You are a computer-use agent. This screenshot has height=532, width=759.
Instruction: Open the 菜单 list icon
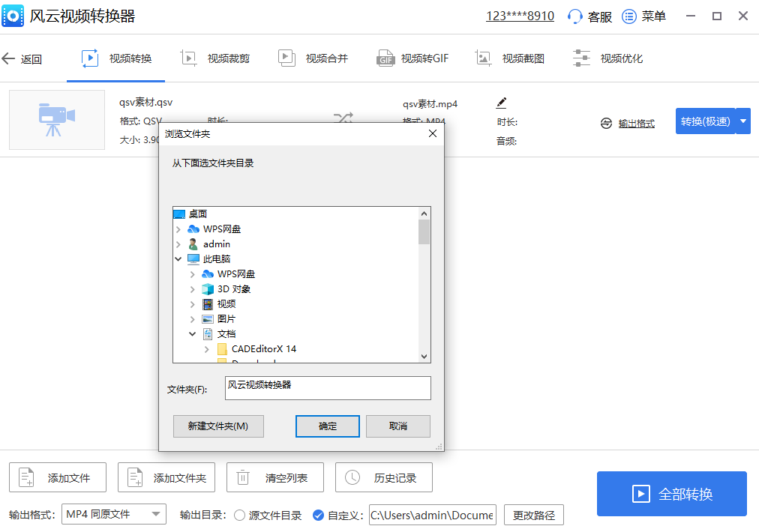click(628, 16)
